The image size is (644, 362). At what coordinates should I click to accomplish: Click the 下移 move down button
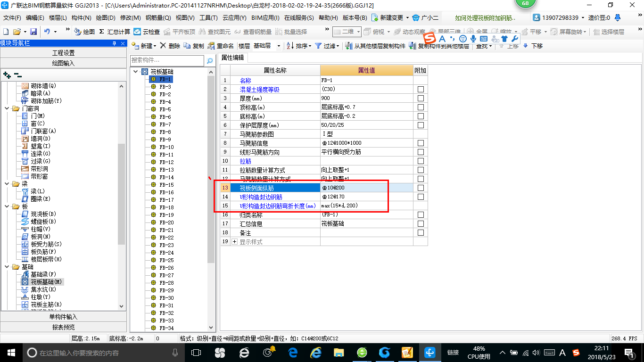point(533,46)
